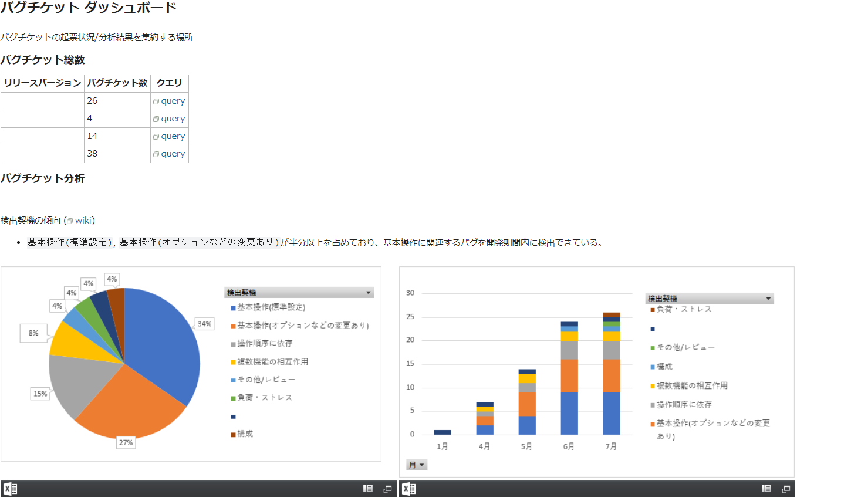Click その他/レビュー label in bar legend
The height and width of the screenshot is (501, 868).
click(x=685, y=348)
